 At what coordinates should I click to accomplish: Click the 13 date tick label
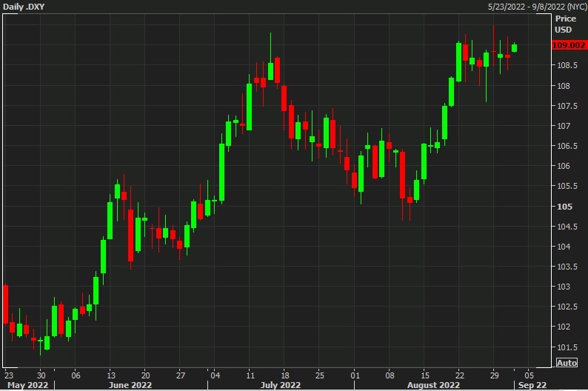[x=111, y=375]
